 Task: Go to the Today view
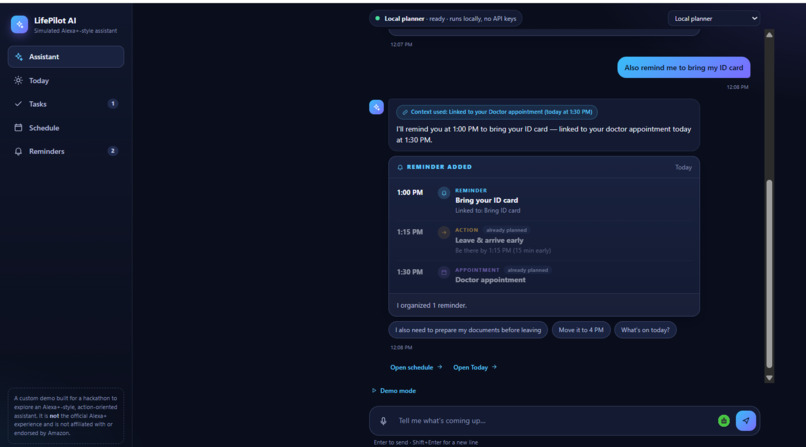[66, 81]
